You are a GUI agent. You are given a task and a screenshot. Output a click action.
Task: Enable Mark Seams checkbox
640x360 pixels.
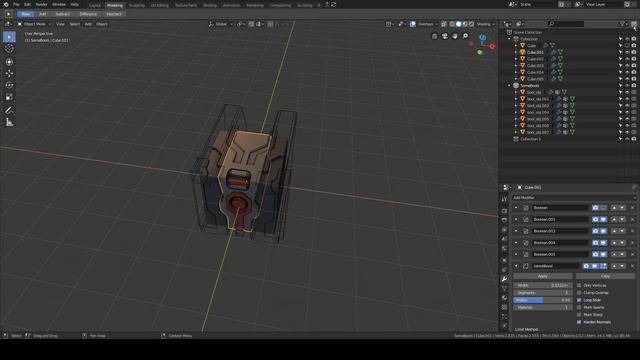click(x=579, y=307)
